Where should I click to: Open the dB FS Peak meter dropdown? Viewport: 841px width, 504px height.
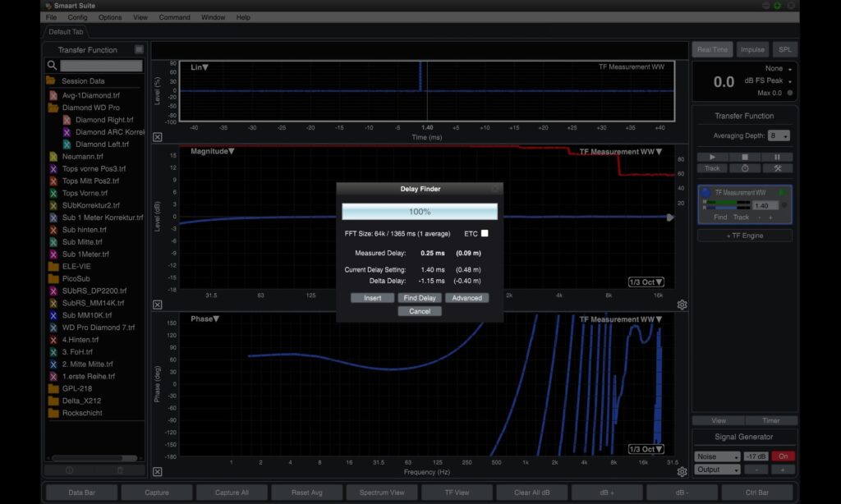coord(768,80)
